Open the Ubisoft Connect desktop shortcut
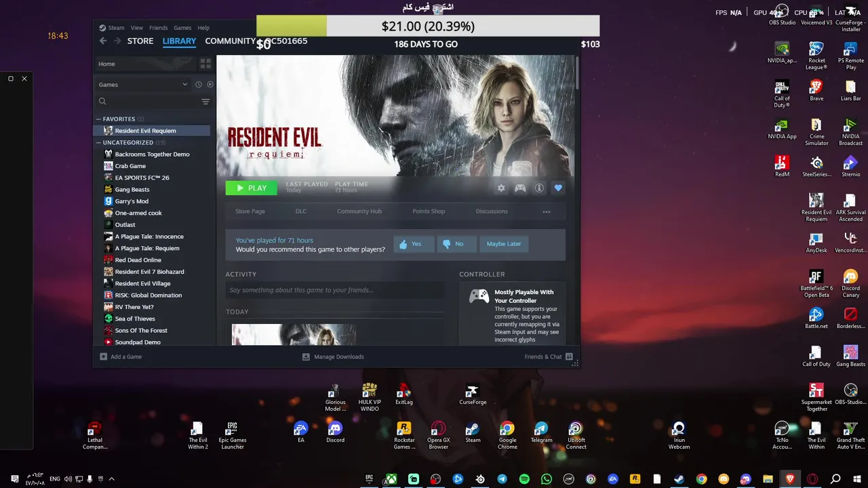Viewport: 868px width, 488px height. click(x=576, y=435)
